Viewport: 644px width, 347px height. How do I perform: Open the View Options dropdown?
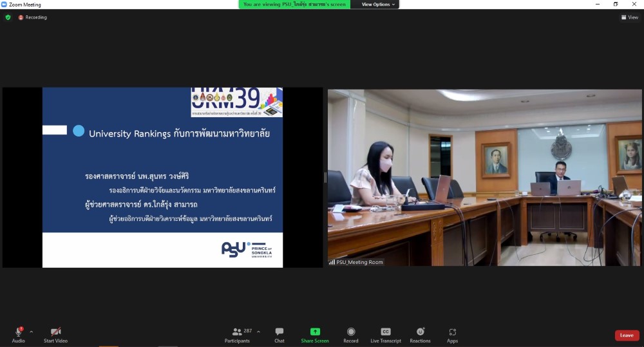coord(378,5)
